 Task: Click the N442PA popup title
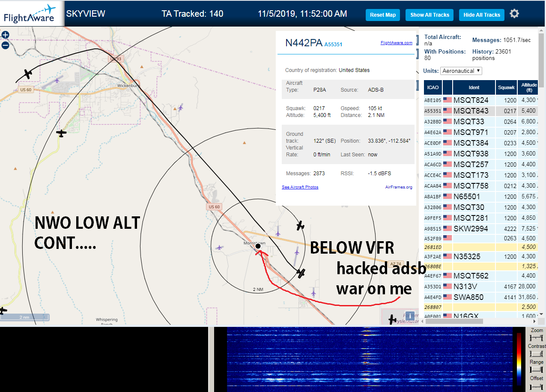tap(304, 43)
